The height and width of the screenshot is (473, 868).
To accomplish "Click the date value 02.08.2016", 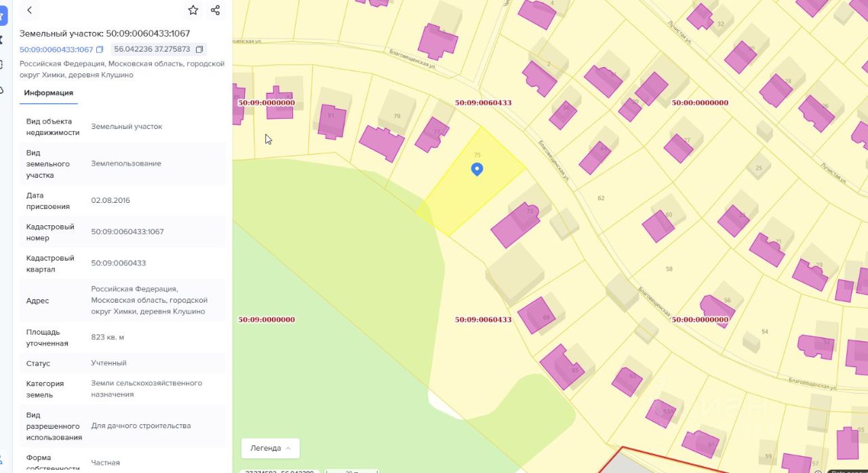I will coord(111,200).
